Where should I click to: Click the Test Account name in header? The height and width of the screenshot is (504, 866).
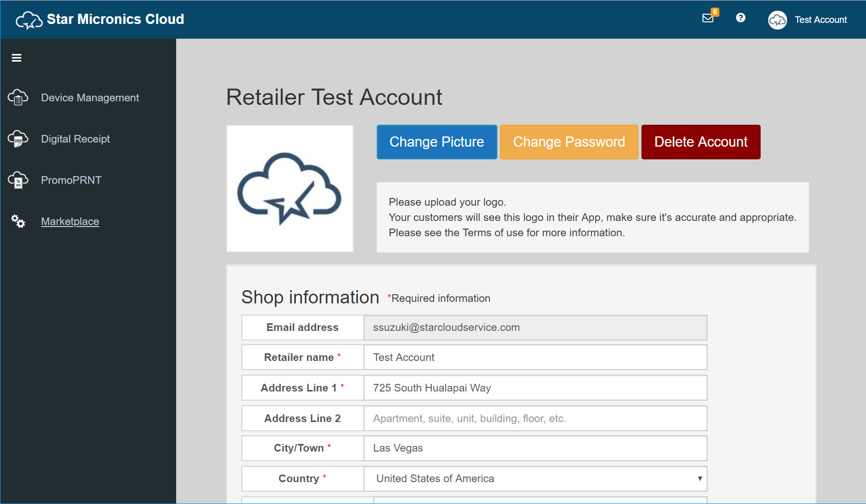(821, 20)
